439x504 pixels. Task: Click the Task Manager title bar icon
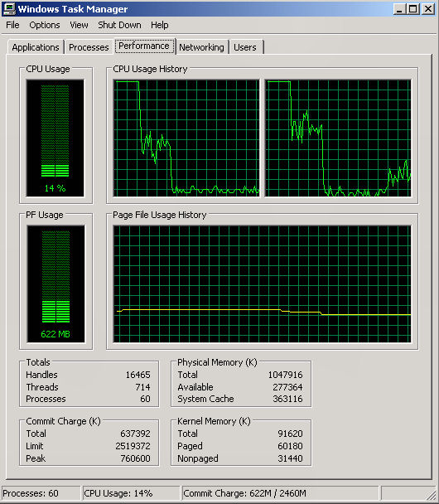[8, 8]
